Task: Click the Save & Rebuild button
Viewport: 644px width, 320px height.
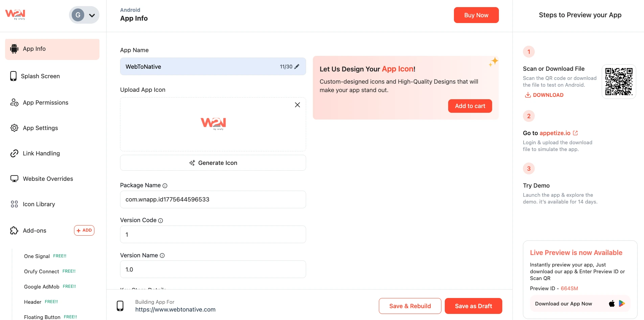Action: 410,306
